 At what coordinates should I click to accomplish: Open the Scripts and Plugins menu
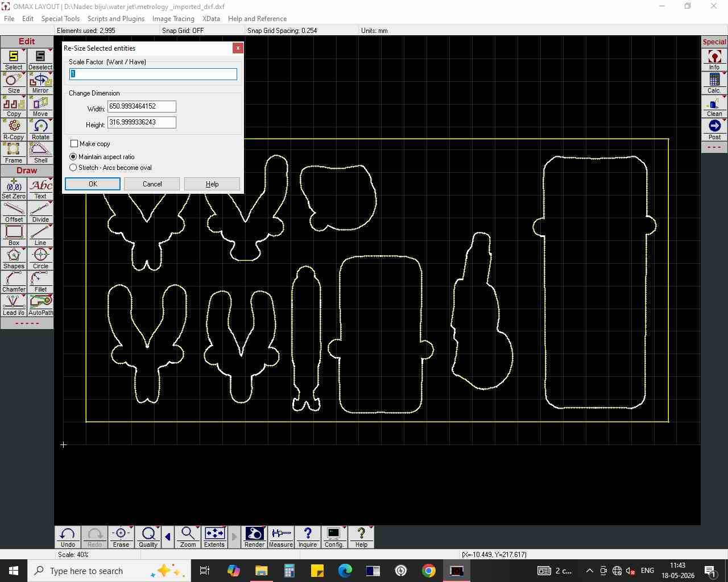coord(116,19)
